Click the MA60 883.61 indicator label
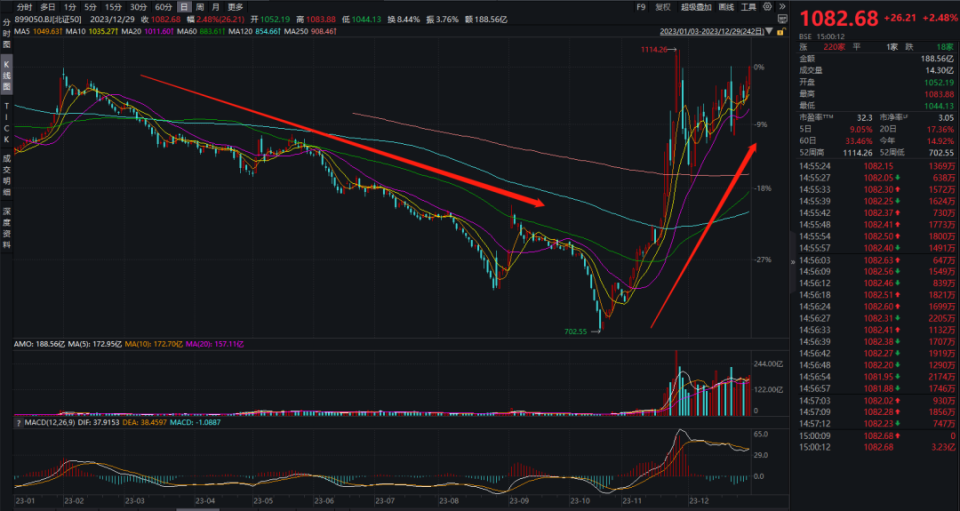 point(200,31)
